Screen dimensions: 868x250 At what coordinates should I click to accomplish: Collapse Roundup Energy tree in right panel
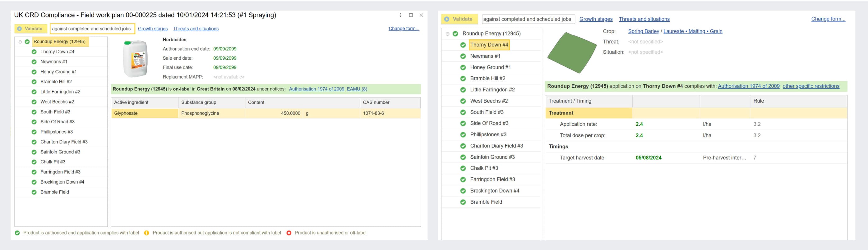tap(447, 34)
